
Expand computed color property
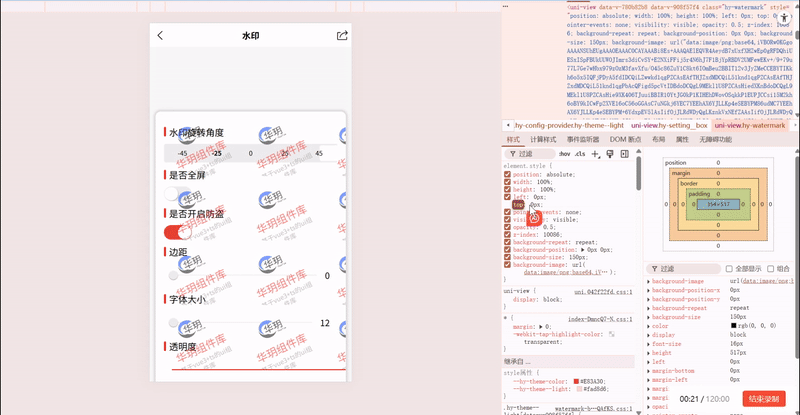click(649, 326)
